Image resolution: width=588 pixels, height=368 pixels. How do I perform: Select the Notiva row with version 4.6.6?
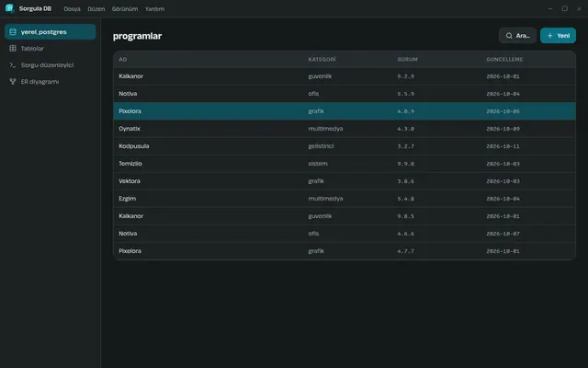345,234
